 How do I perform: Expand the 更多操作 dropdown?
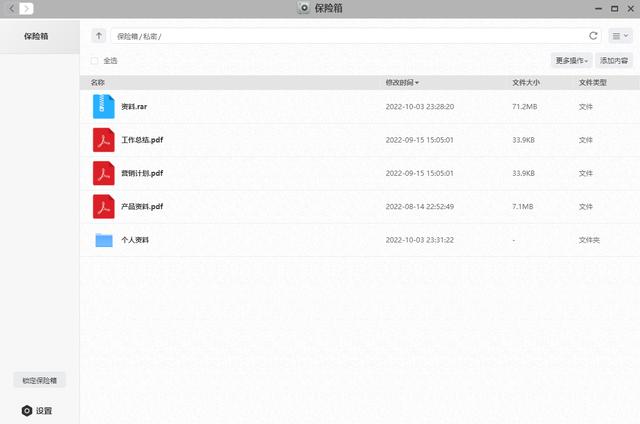(x=571, y=61)
